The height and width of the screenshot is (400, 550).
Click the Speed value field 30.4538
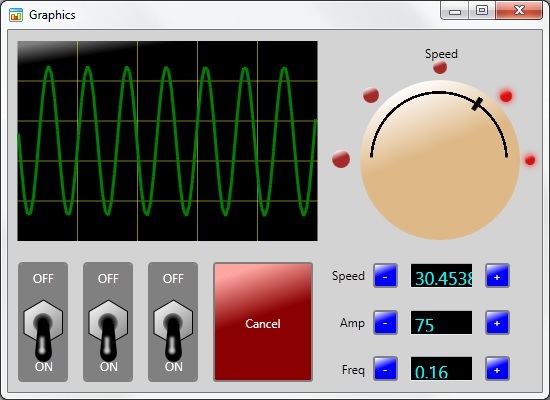point(441,276)
